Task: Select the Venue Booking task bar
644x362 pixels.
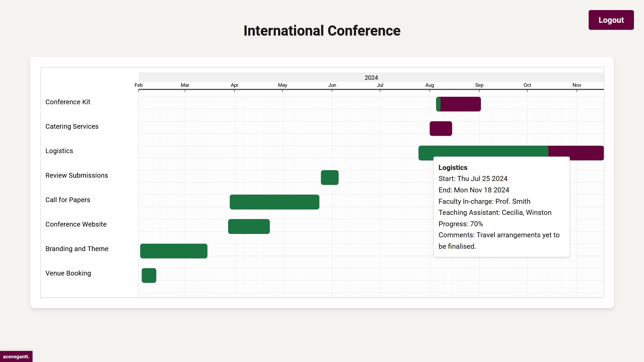Action: pyautogui.click(x=149, y=276)
